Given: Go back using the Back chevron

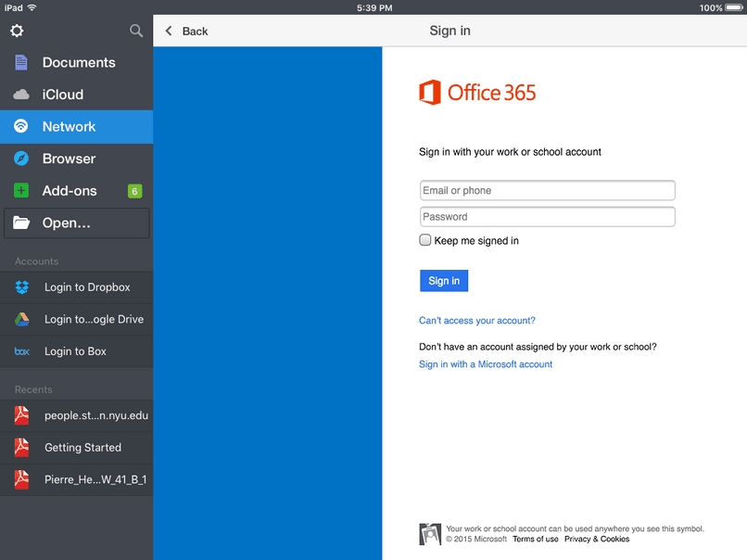Looking at the screenshot, I should [x=169, y=31].
